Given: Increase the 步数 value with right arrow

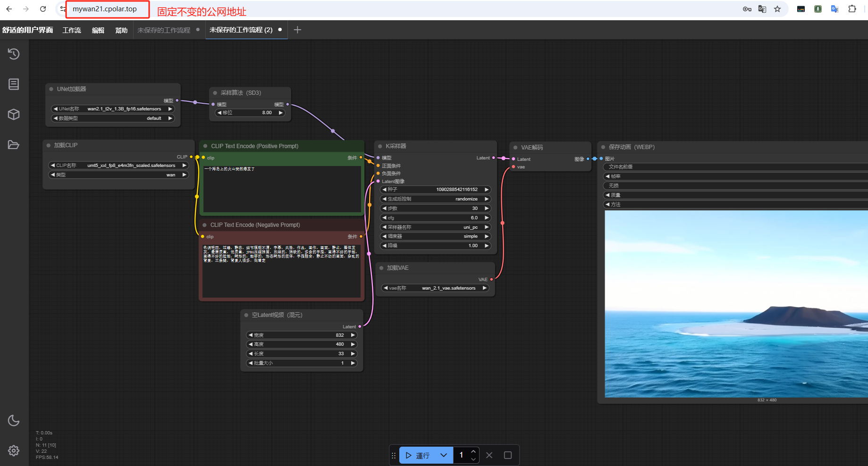Looking at the screenshot, I should coord(487,208).
